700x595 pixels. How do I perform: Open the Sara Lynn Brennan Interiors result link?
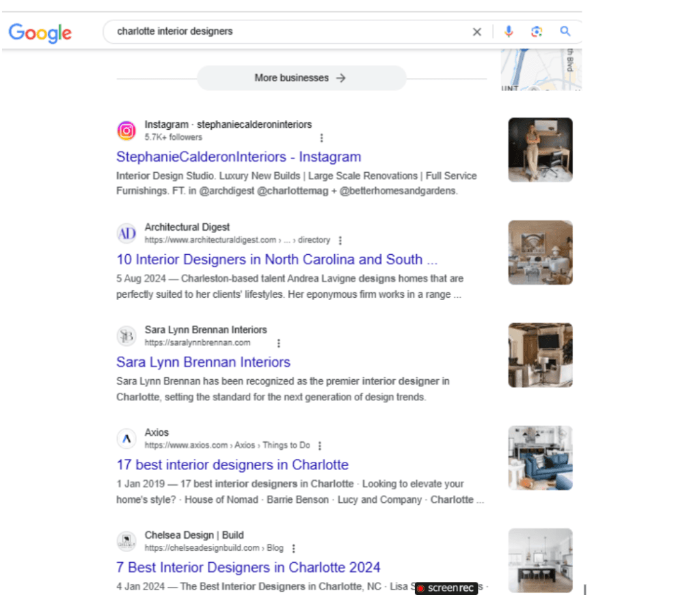coord(202,361)
